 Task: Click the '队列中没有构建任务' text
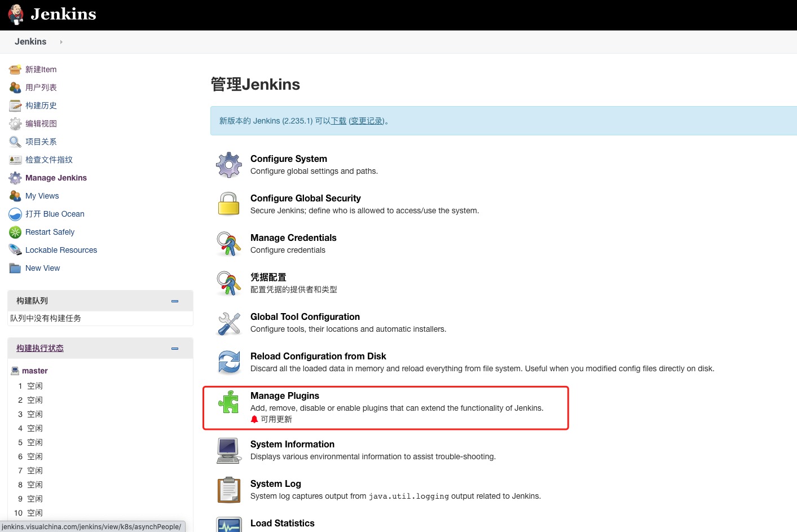(x=46, y=318)
